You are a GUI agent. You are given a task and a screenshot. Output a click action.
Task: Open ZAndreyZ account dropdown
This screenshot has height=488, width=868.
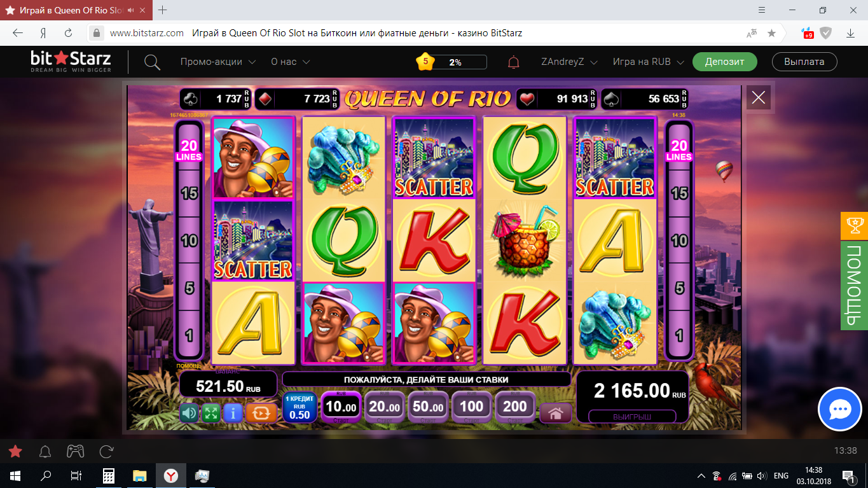click(x=570, y=62)
